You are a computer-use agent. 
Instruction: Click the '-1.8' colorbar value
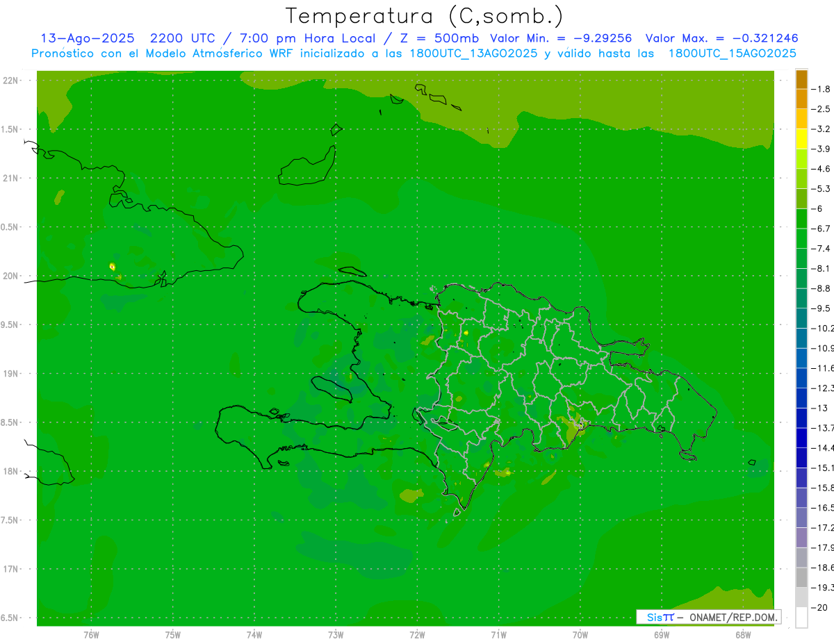tap(822, 89)
